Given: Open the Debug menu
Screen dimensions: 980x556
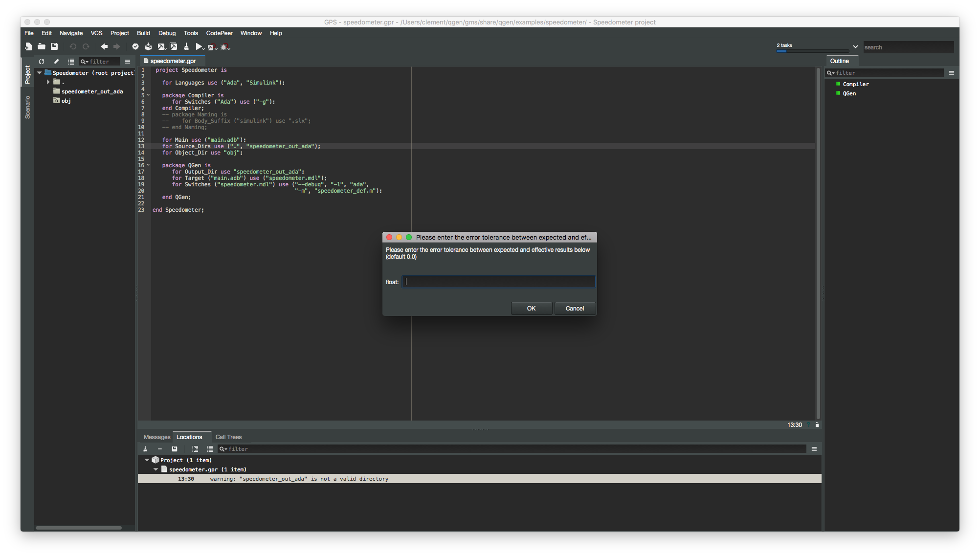Looking at the screenshot, I should (x=167, y=33).
